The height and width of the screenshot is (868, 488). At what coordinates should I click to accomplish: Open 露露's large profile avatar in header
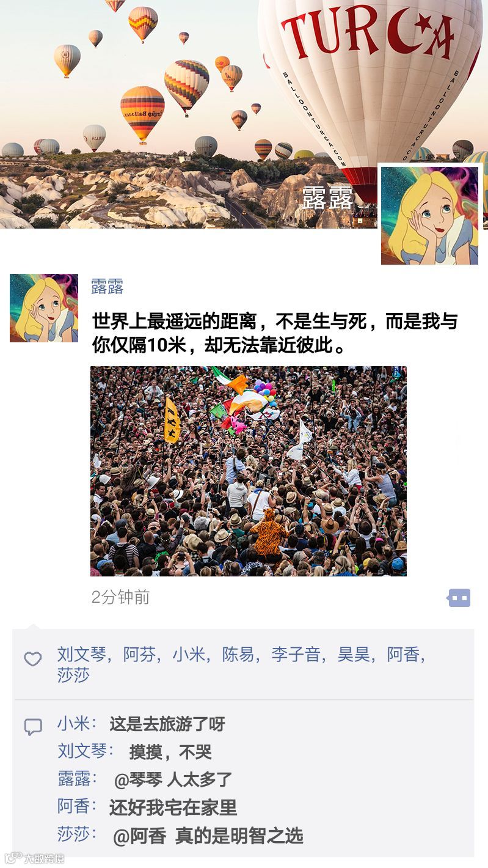click(x=429, y=216)
